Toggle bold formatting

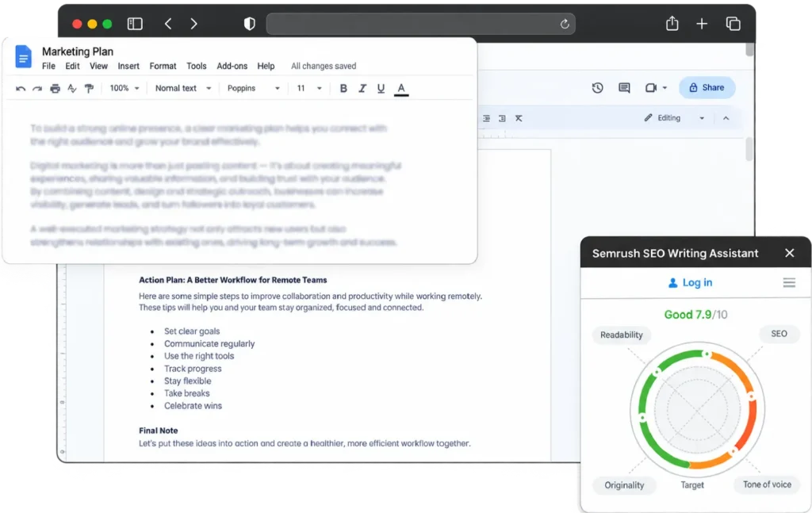tap(343, 89)
